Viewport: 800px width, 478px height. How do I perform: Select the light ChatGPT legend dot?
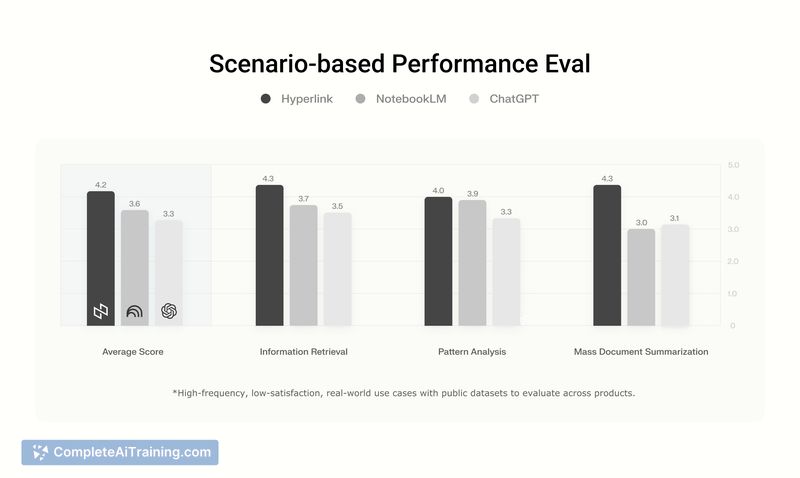(x=474, y=99)
